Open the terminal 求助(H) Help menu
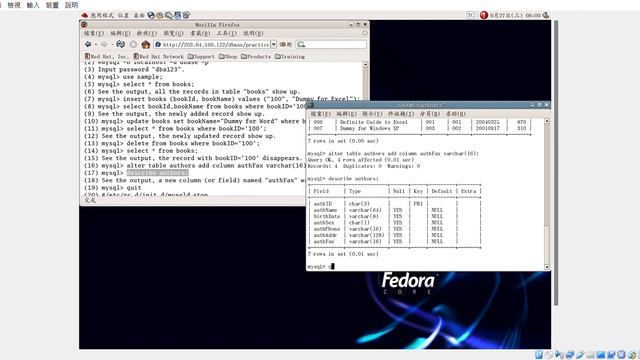Viewport: 640px width, 360px height. (456, 114)
